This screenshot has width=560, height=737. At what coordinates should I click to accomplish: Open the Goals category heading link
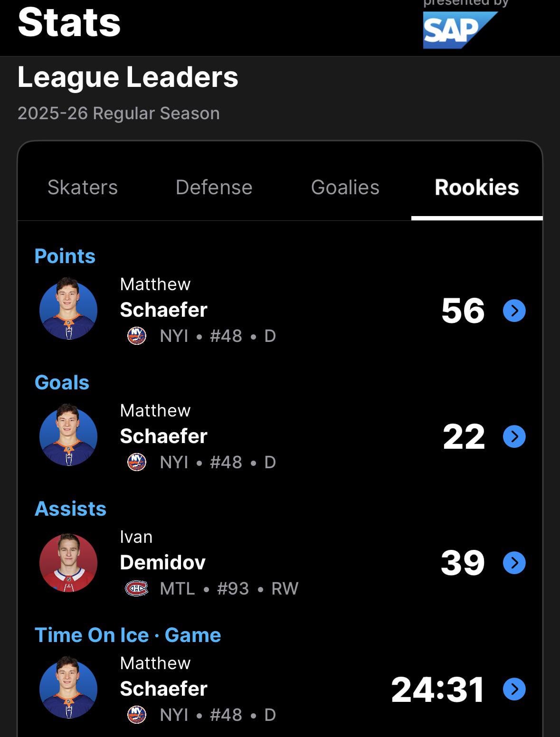(62, 382)
